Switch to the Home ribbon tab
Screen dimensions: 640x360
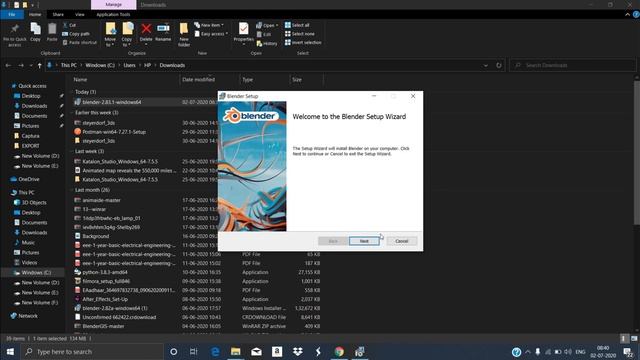35,15
